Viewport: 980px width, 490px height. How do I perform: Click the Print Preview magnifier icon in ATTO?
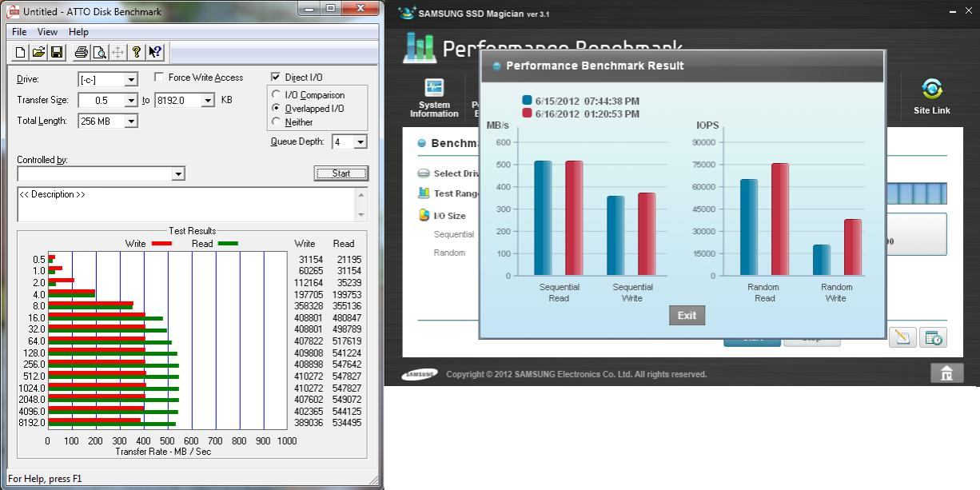[99, 52]
